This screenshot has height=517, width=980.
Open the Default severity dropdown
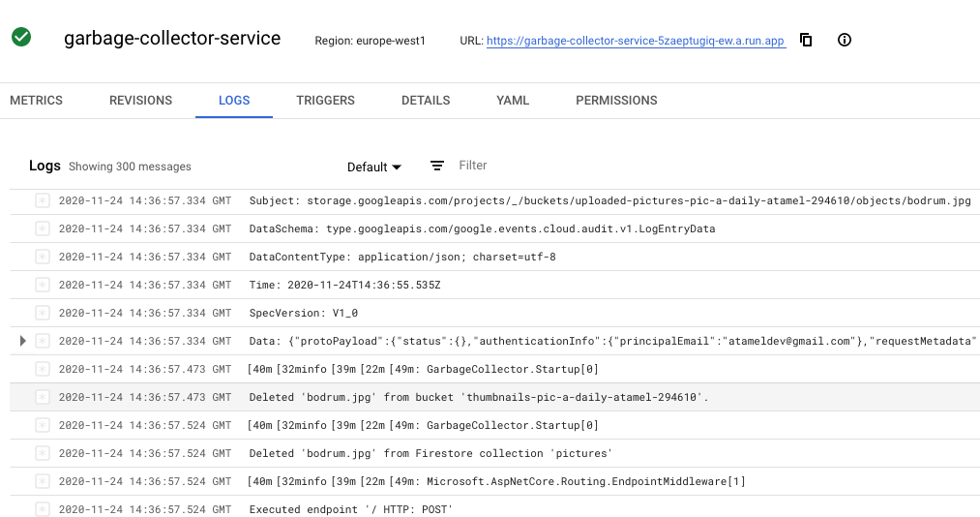tap(373, 167)
